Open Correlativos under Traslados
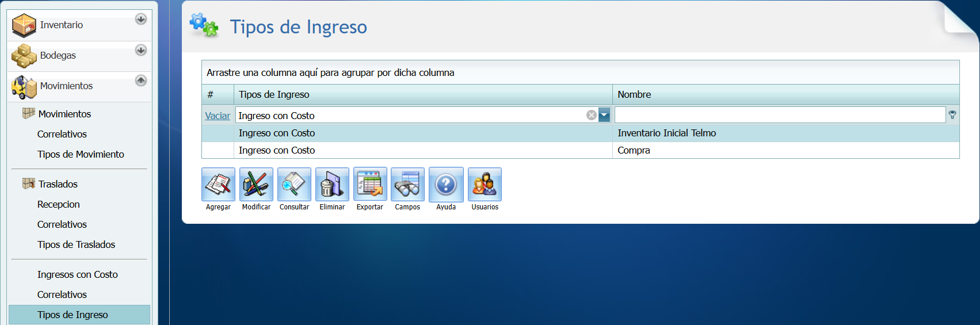The image size is (980, 325). [x=62, y=224]
